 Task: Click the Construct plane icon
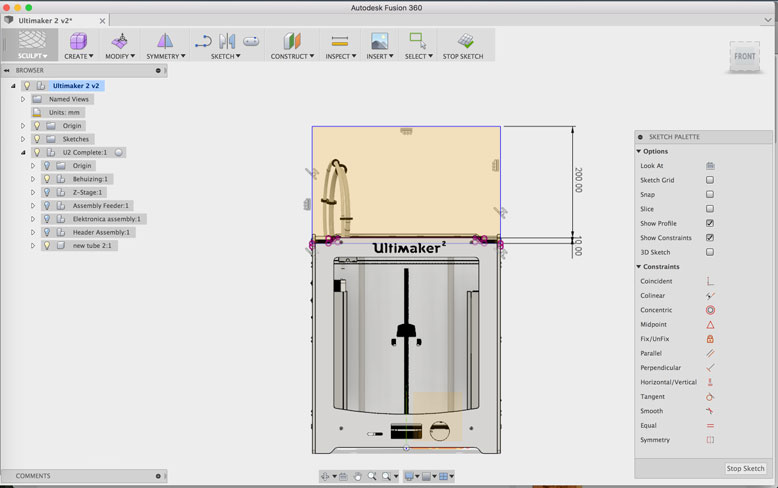click(x=292, y=41)
